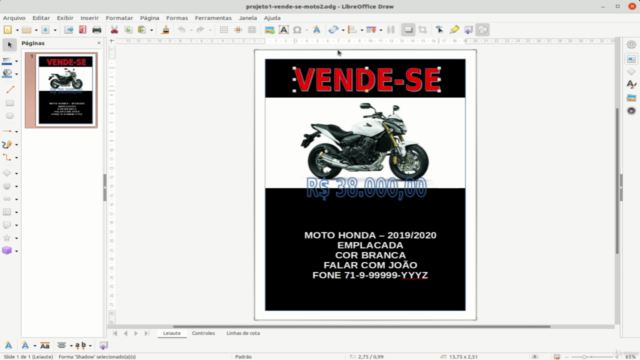The image size is (640, 360).
Task: Expand Align Objects dropdown arrow
Action: click(362, 30)
